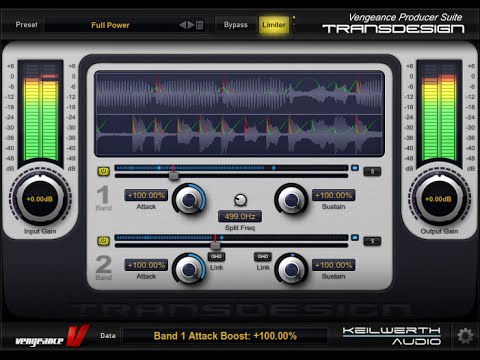
Task: Click the Band 1 level meter strip
Action: pyautogui.click(x=231, y=168)
